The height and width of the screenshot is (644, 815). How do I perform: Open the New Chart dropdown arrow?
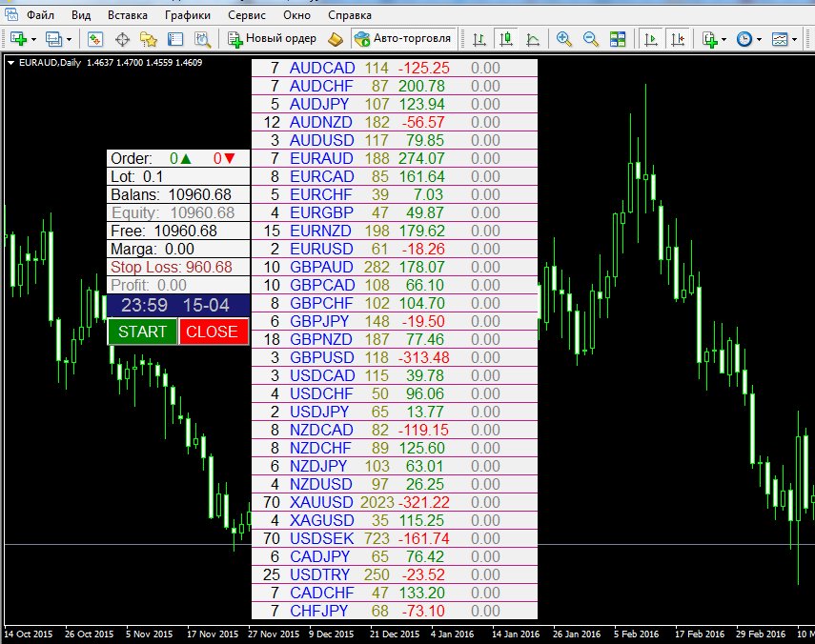(x=33, y=39)
